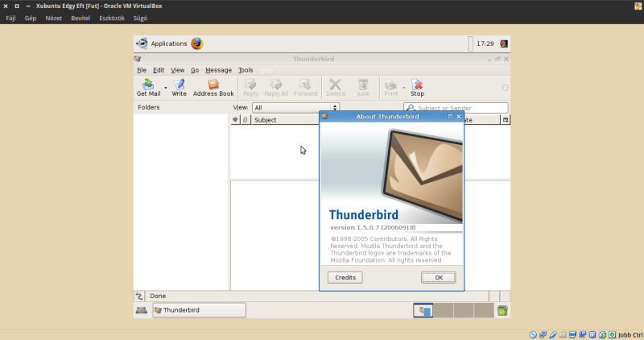Click the Credits button

[345, 277]
